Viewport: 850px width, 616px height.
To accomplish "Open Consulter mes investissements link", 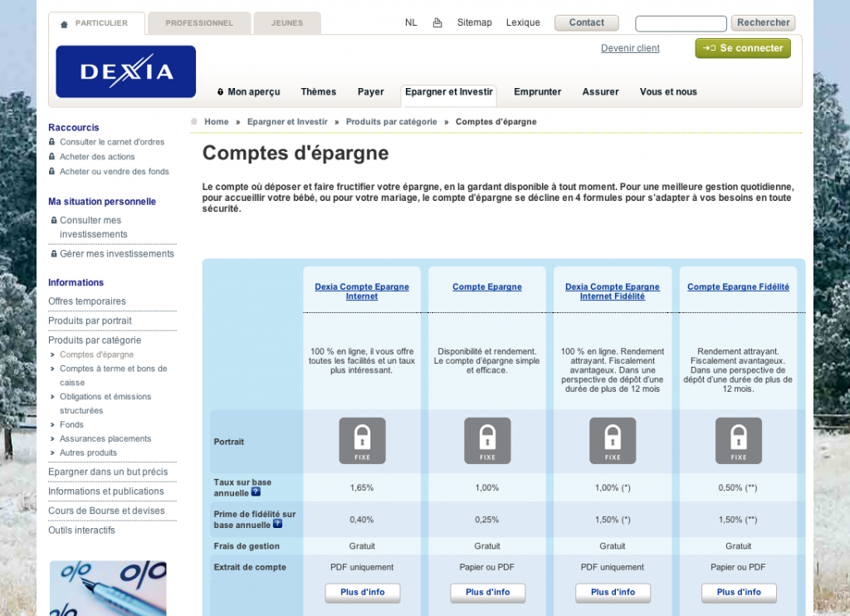I will tap(93, 227).
